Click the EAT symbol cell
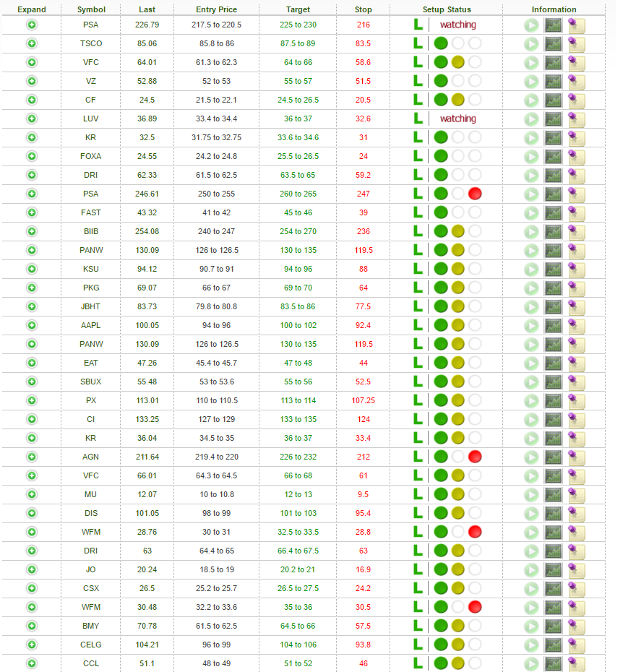 (x=91, y=363)
